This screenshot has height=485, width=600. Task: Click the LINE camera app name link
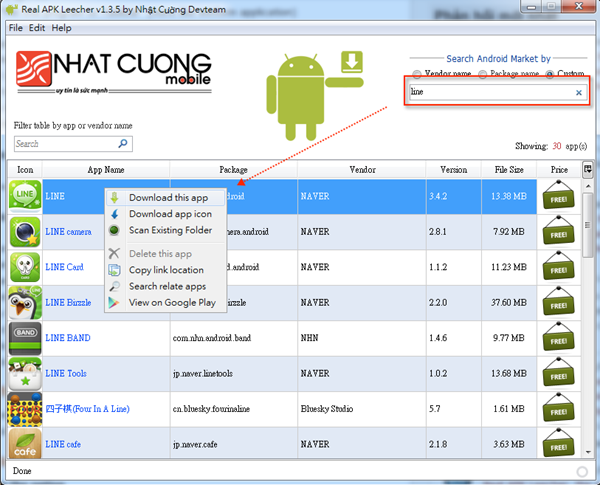pos(68,232)
